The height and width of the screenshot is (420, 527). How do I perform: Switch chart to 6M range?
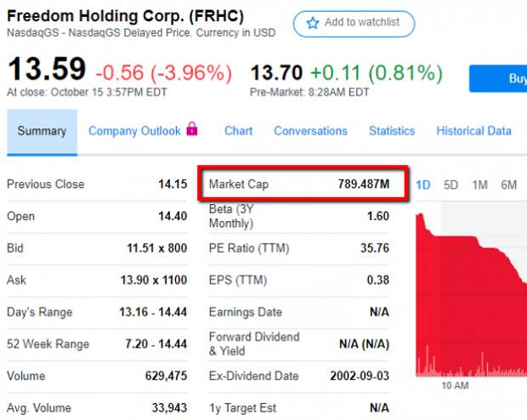point(508,185)
